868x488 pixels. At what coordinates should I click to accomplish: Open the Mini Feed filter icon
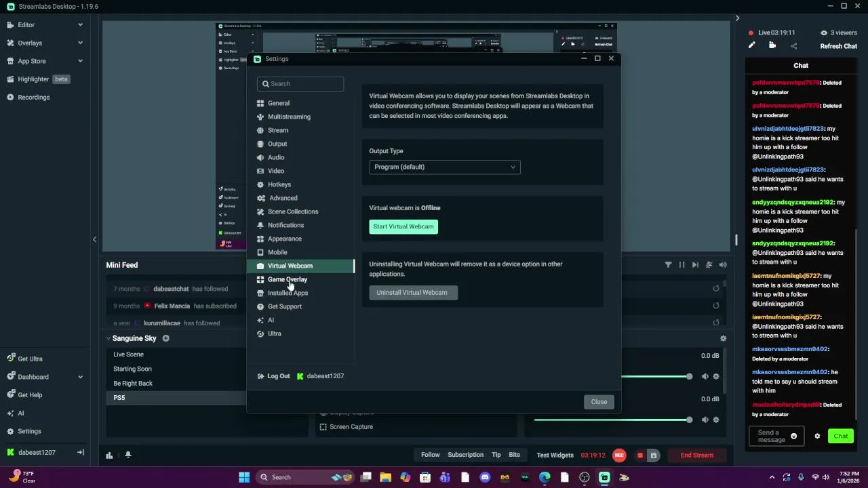pos(668,265)
